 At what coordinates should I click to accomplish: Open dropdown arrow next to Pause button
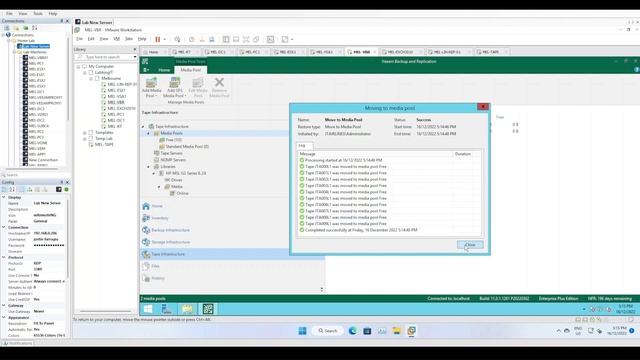[x=164, y=39]
